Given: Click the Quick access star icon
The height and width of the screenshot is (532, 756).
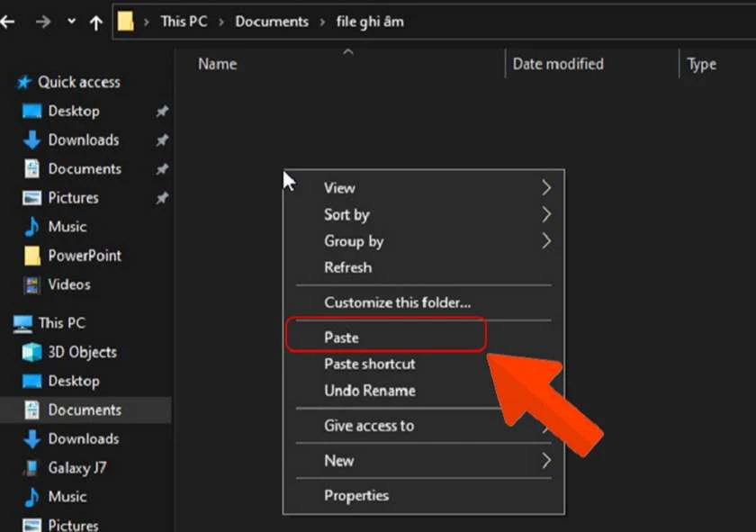Looking at the screenshot, I should pyautogui.click(x=23, y=83).
